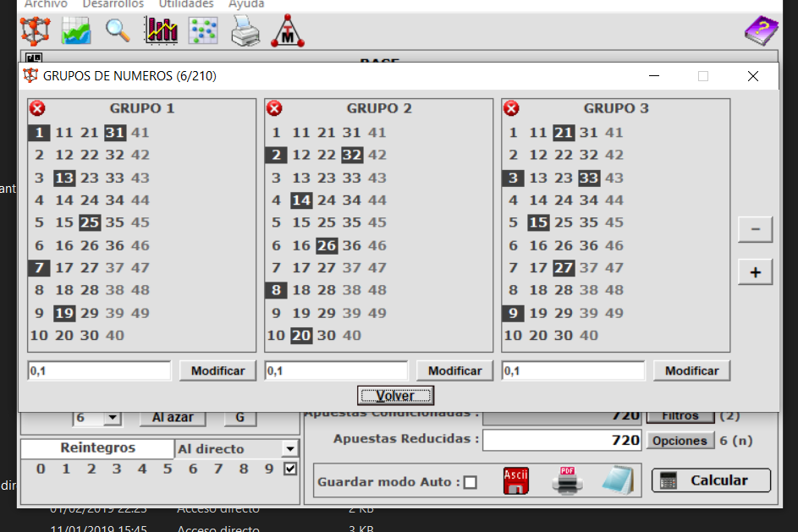
Task: Click Modificar under GRUPO 3
Action: 692,370
